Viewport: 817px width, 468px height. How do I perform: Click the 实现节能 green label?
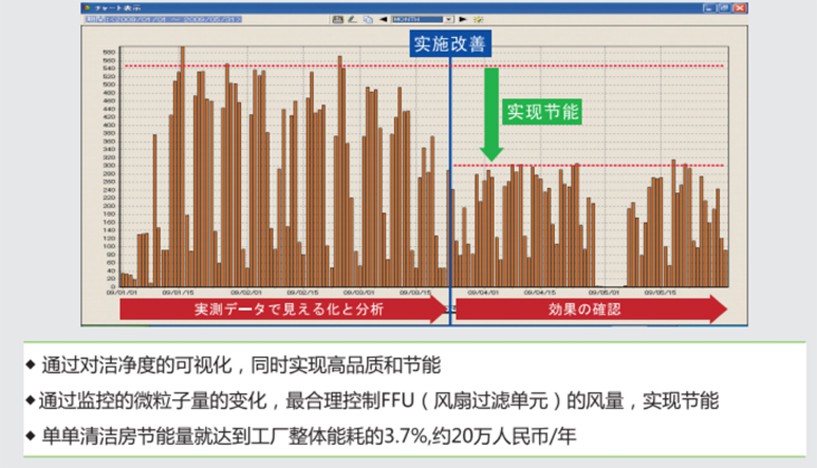pyautogui.click(x=543, y=109)
